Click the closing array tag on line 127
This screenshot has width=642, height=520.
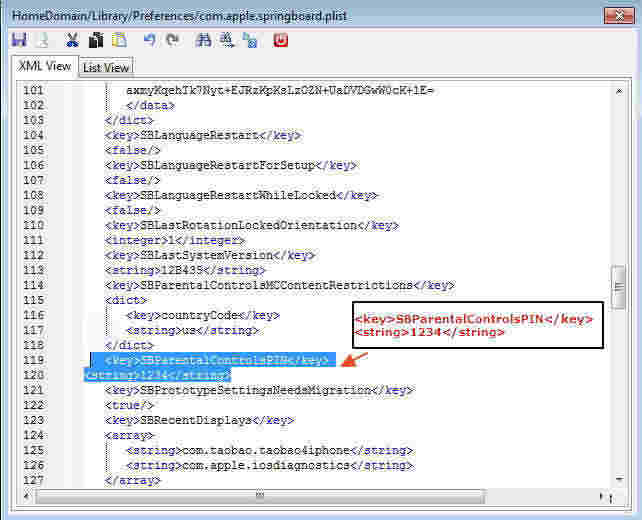[133, 480]
